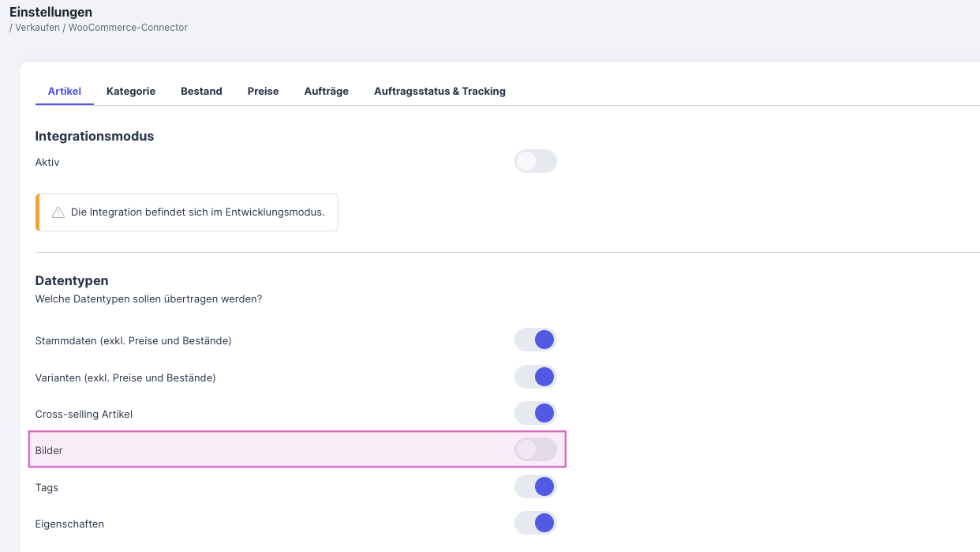Switch to Auftragsstatus & Tracking tab
980x552 pixels.
click(x=440, y=92)
